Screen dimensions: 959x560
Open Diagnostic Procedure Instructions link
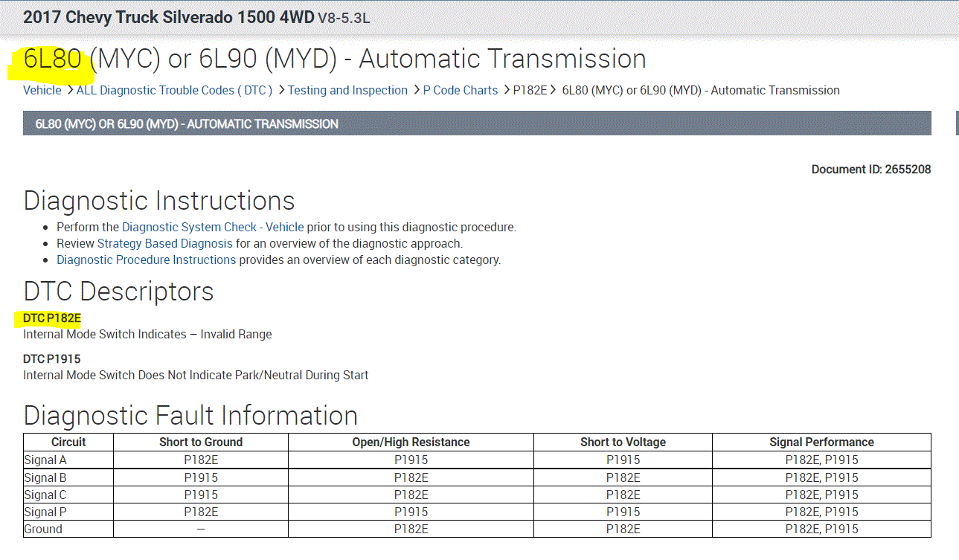tap(147, 260)
